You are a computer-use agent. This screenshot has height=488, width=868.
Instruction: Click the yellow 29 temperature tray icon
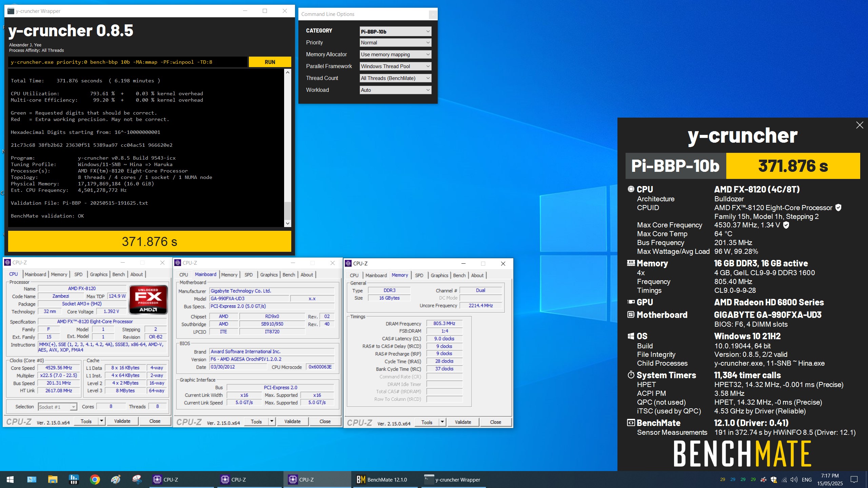click(723, 480)
